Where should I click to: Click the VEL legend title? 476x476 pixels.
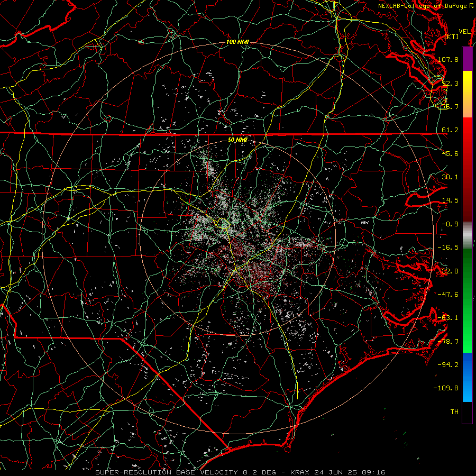point(464,32)
